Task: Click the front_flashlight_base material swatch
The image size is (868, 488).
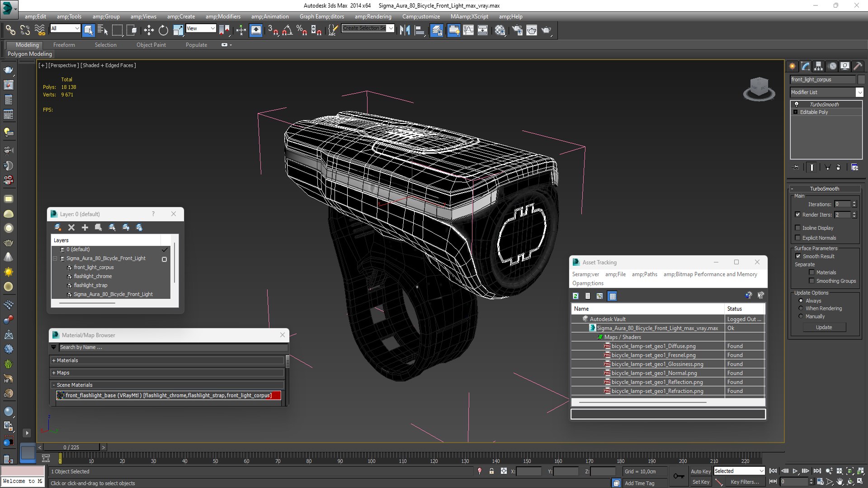Action: [60, 395]
